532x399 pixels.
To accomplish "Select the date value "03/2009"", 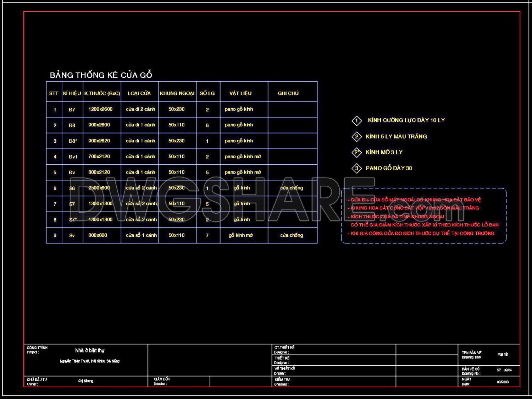I will [503, 382].
